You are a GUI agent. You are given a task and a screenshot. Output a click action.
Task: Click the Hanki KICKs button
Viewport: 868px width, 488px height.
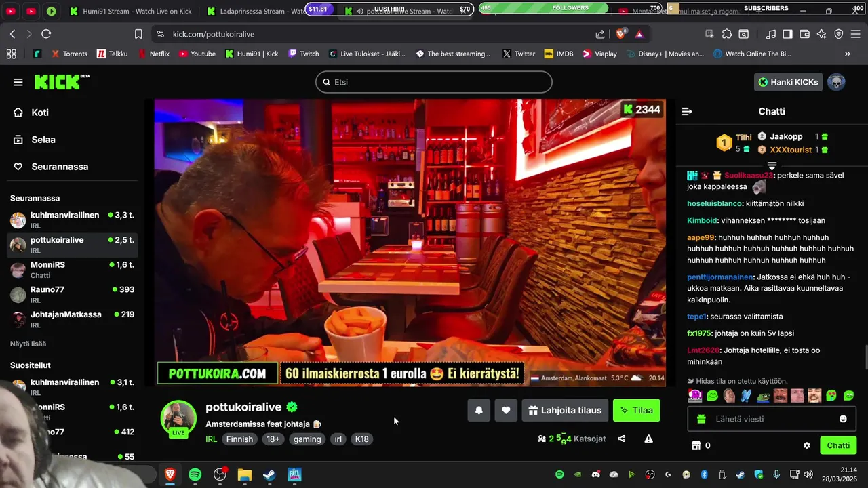point(788,82)
